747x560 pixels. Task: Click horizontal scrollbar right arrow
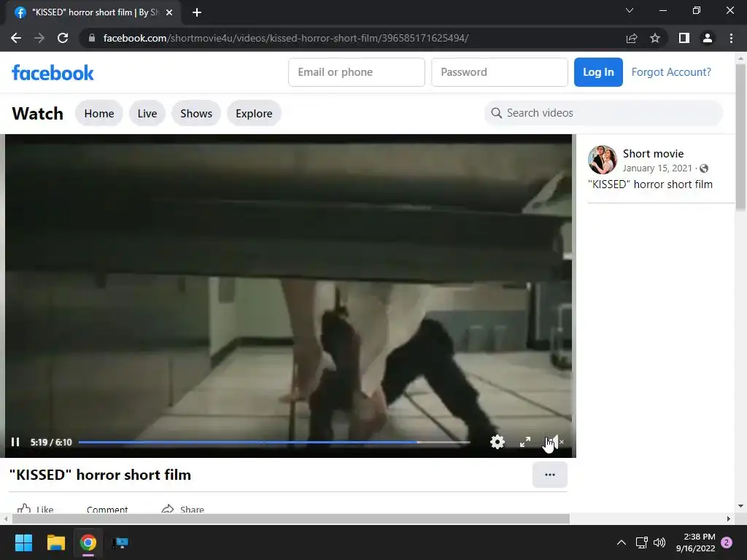coord(728,518)
